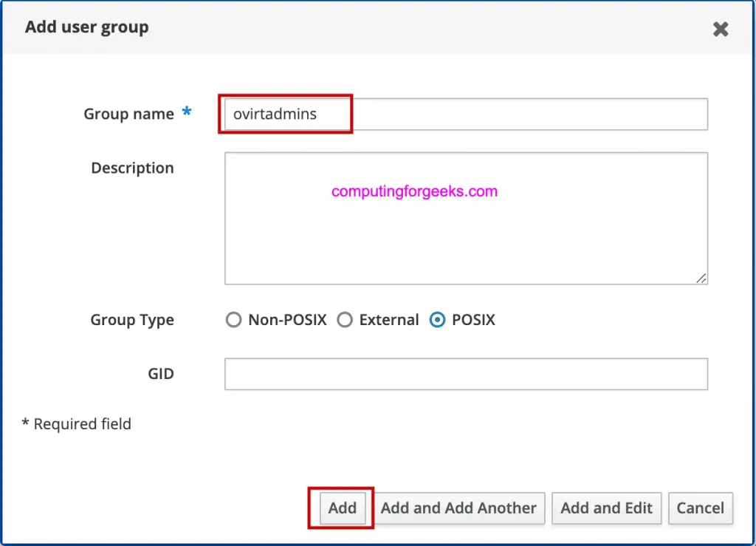756x546 pixels.
Task: Click the GID input field
Action: pos(466,374)
